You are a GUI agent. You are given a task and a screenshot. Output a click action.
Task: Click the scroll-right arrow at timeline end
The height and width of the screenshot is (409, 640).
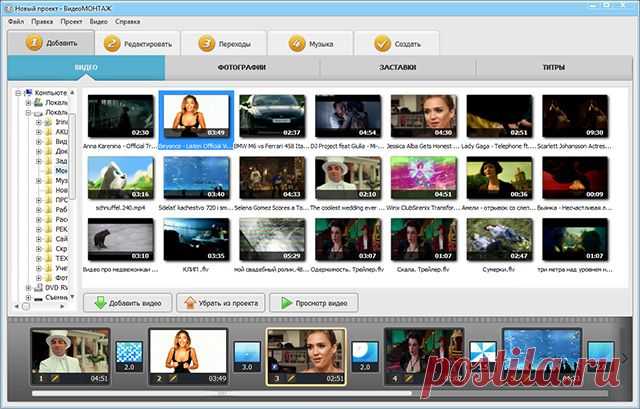[x=624, y=358]
